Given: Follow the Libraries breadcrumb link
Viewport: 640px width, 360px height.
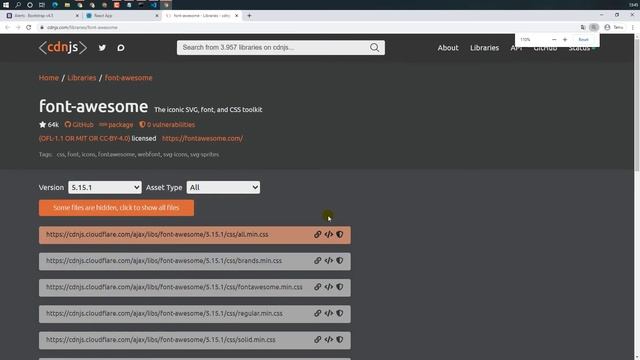Looking at the screenshot, I should (82, 78).
